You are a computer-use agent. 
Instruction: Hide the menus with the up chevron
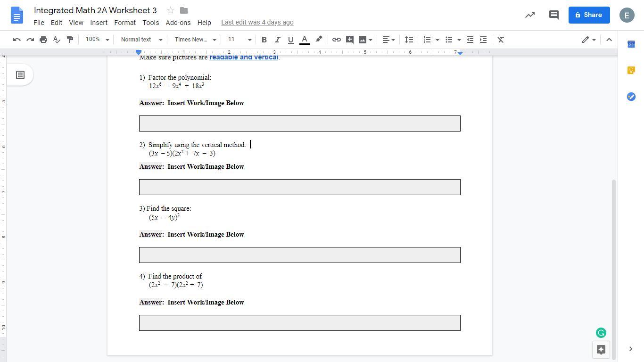click(609, 40)
